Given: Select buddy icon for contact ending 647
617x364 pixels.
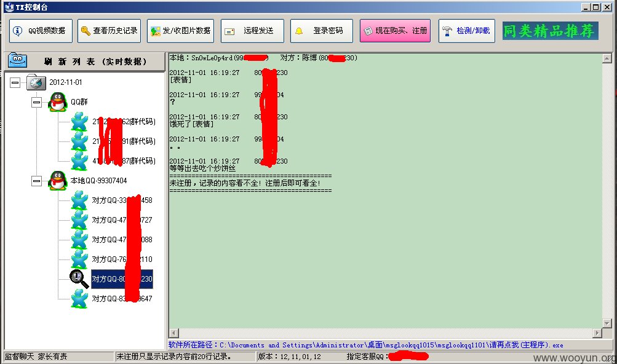Looking at the screenshot, I should click(x=79, y=299).
